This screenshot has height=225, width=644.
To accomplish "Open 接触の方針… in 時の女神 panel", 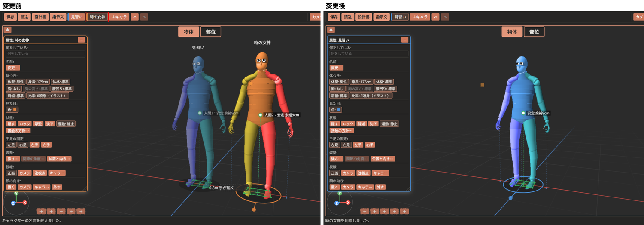I will click(18, 130).
